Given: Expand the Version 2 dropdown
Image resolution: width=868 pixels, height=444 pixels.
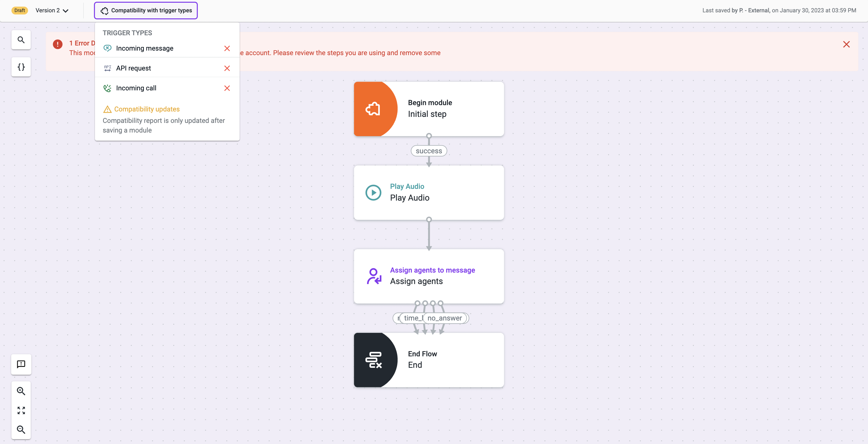Looking at the screenshot, I should click(52, 11).
